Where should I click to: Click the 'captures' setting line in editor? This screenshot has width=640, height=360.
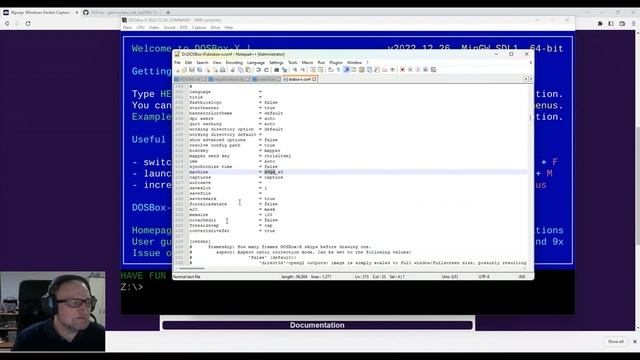(x=357, y=177)
